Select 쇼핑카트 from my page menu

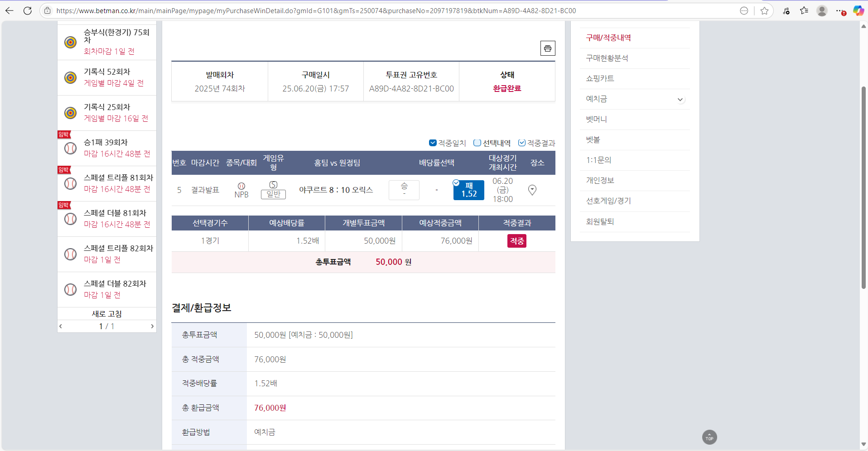[x=600, y=79]
